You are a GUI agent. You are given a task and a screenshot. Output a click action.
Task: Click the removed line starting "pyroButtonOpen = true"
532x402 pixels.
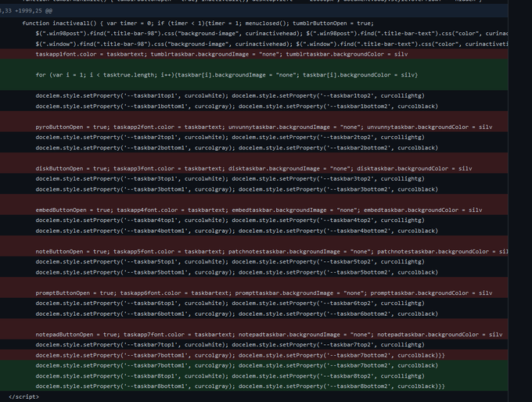tap(253, 127)
